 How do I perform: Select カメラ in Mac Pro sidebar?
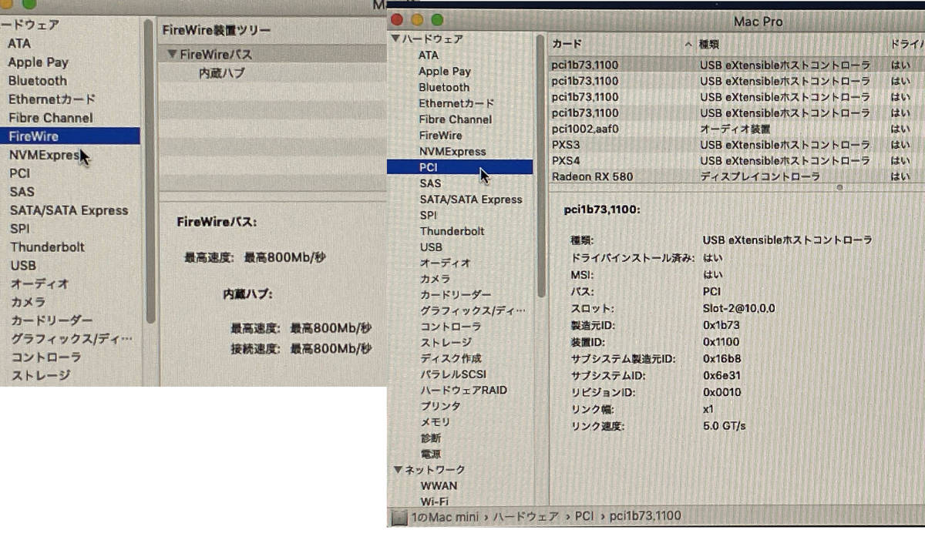(436, 279)
